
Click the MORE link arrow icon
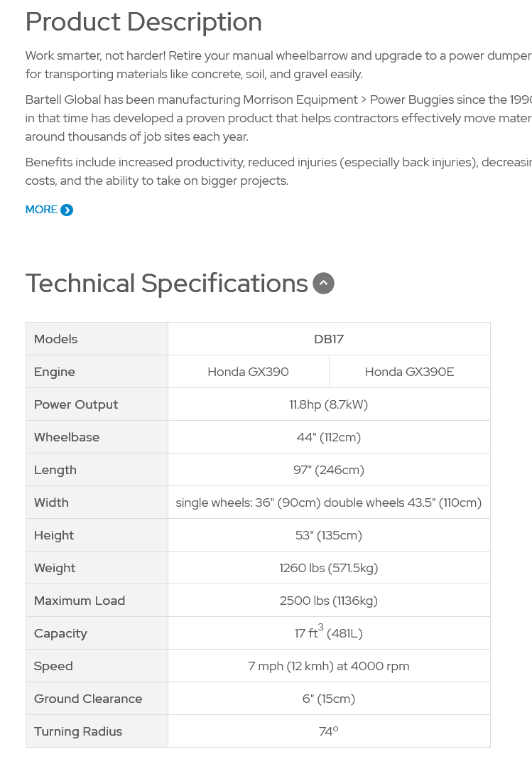pos(67,210)
